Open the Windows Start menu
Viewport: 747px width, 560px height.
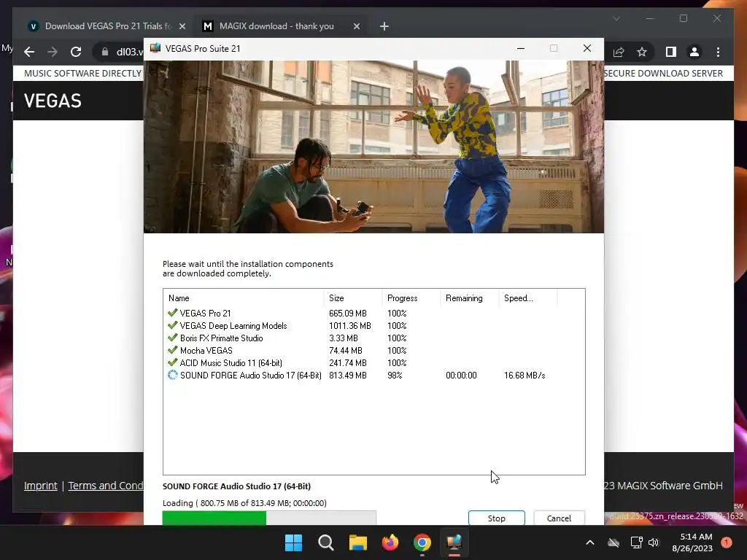tap(293, 542)
